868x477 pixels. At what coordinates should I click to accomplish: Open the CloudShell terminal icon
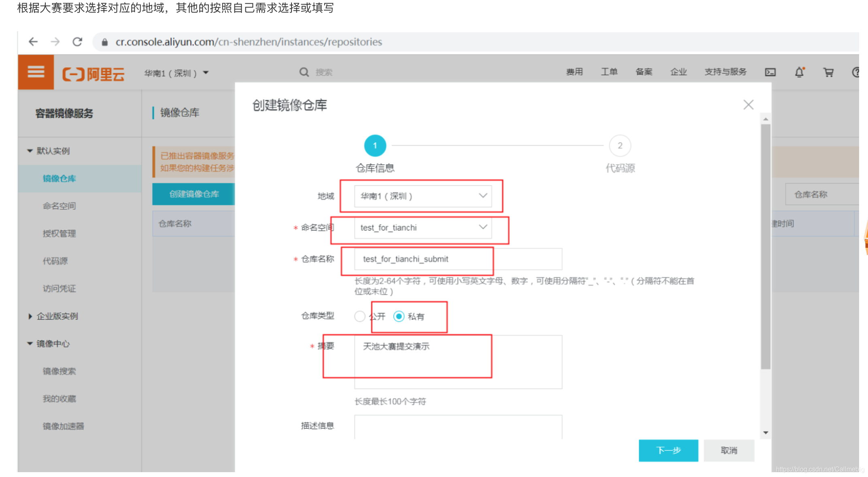[770, 72]
